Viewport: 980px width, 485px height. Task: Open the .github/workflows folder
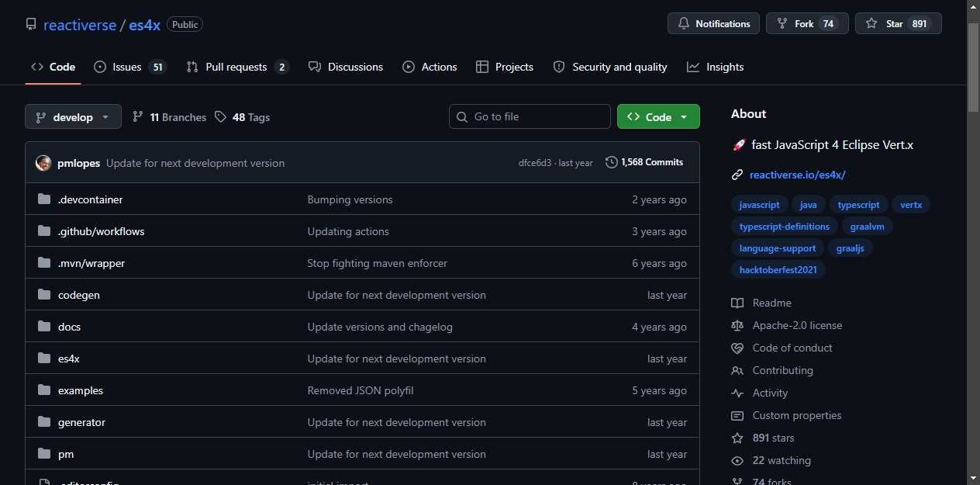coord(101,231)
